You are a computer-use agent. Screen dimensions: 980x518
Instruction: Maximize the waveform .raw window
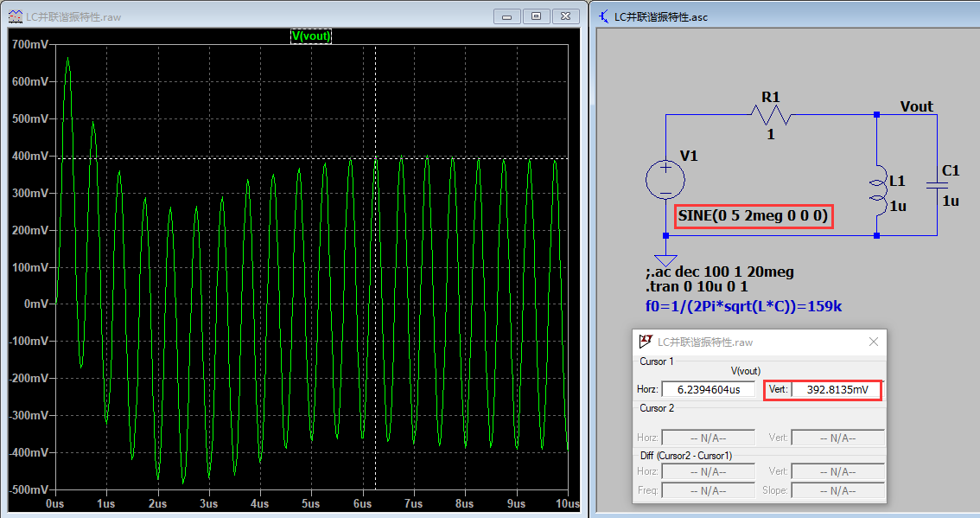(x=537, y=16)
